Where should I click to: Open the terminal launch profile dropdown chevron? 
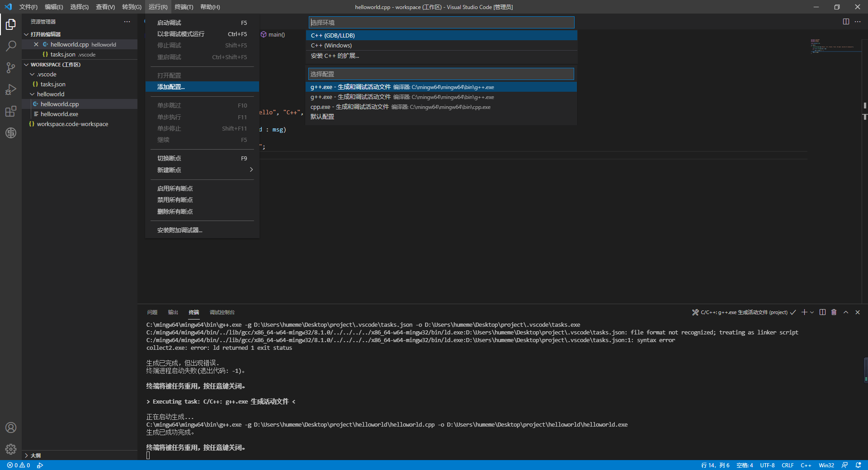point(812,312)
